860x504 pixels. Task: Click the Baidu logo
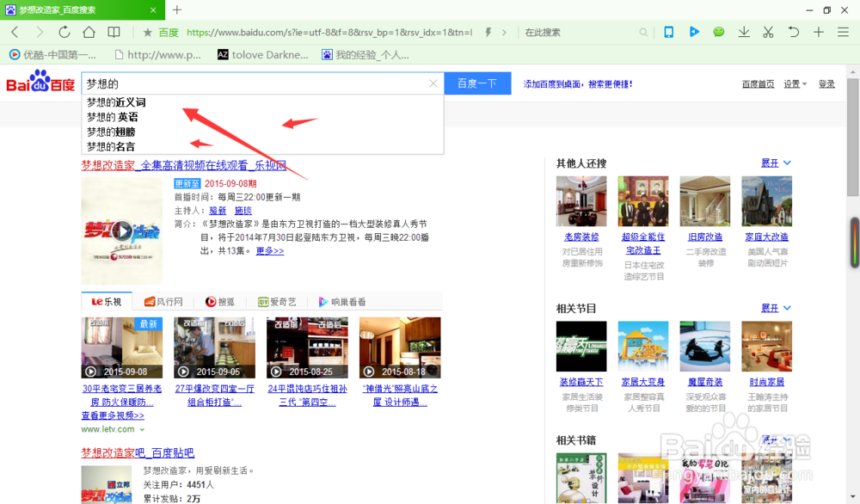click(x=40, y=83)
